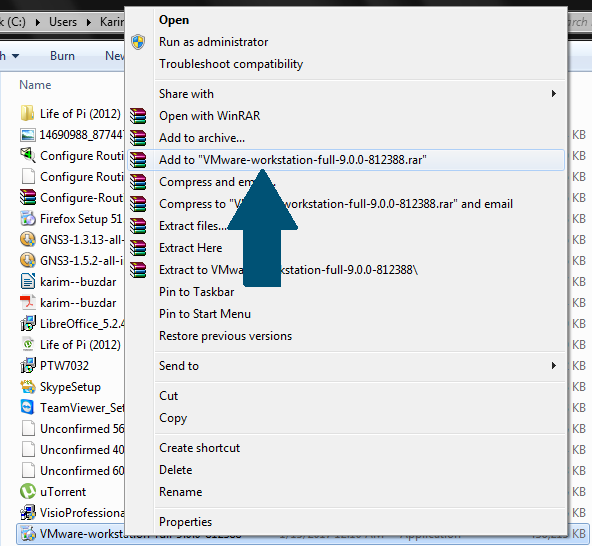Click the Firefox Setup 51 installer icon
Screen dimensions: 592x546
coord(28,219)
